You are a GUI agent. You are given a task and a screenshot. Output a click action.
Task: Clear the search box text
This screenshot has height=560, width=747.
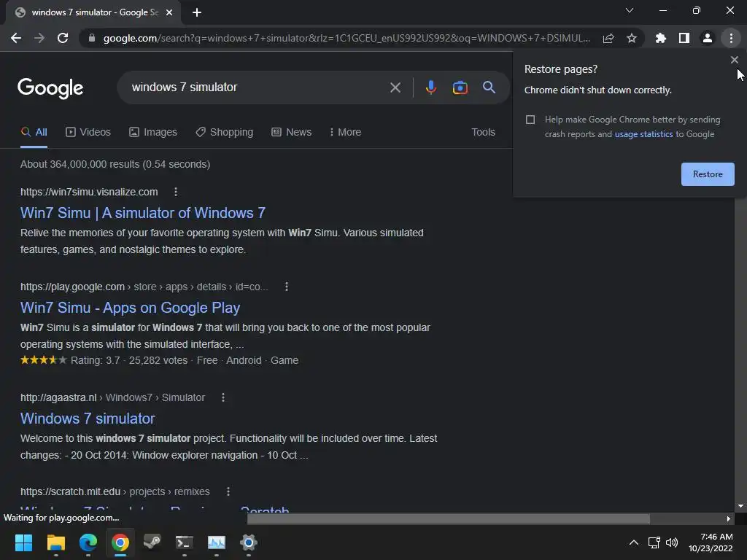395,87
